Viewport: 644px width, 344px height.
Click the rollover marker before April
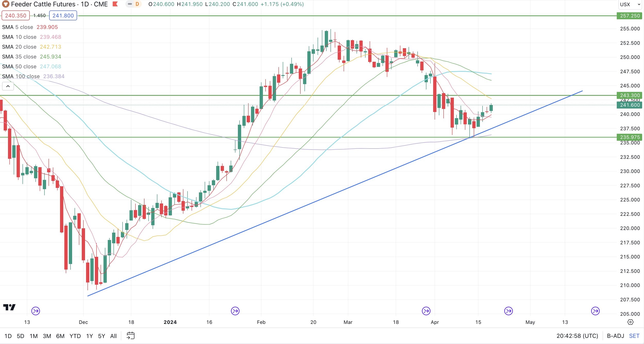click(426, 311)
